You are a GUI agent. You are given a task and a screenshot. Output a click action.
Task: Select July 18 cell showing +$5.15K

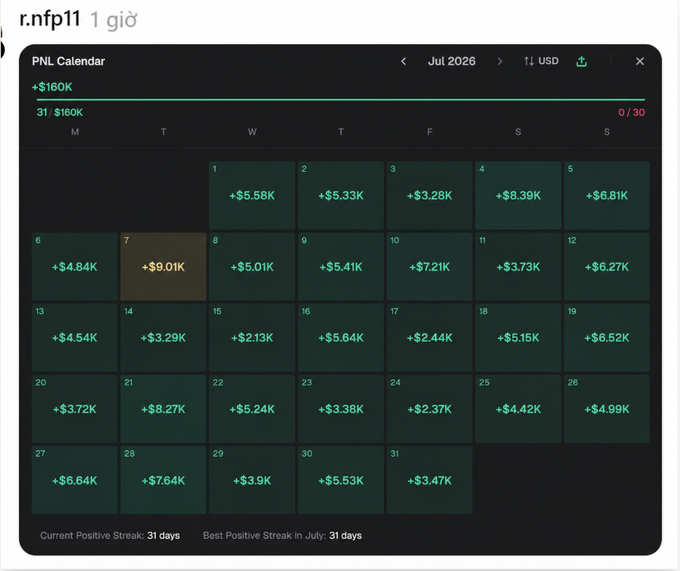coord(518,337)
